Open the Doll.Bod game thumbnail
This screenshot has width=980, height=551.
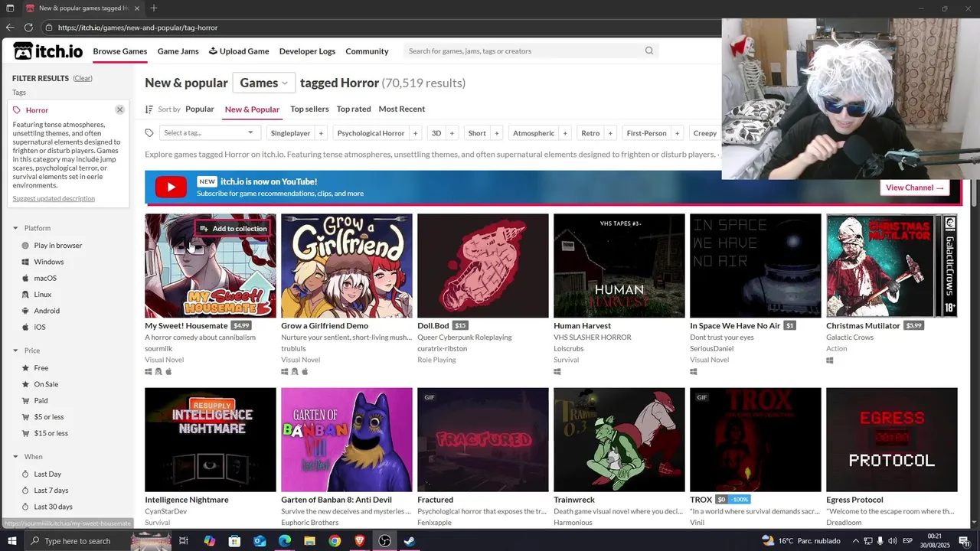click(x=483, y=266)
